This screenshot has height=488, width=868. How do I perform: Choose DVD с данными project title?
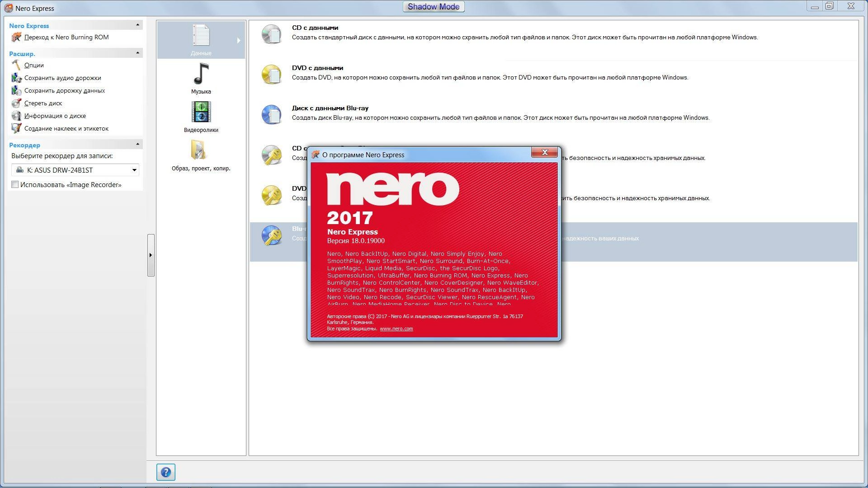pos(317,68)
